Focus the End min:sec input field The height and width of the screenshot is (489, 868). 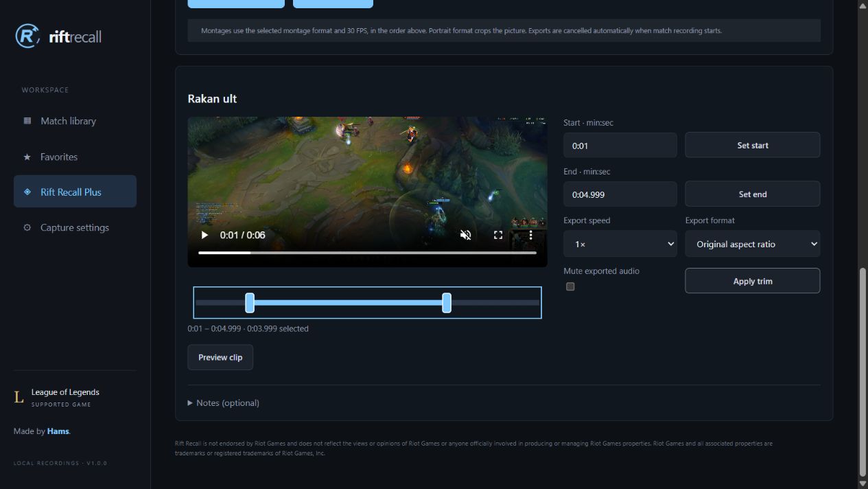[x=620, y=194]
